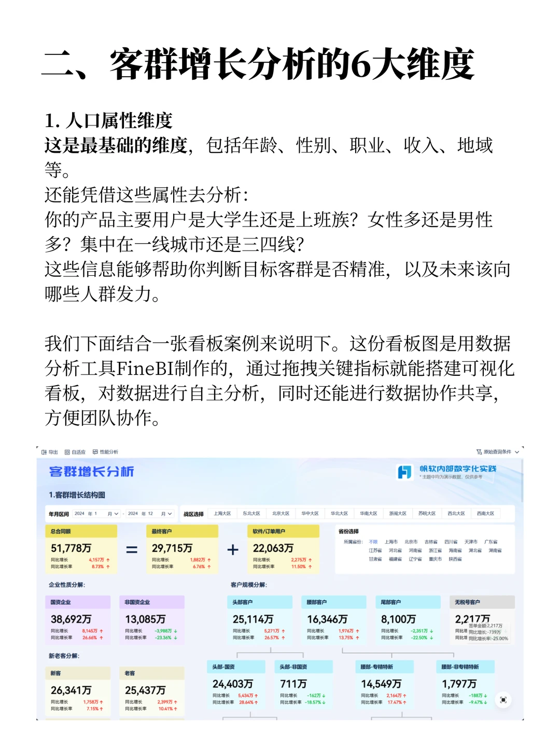This screenshot has height=748, width=560.
Task: Select the 华北大区 region tab
Action: click(x=339, y=514)
